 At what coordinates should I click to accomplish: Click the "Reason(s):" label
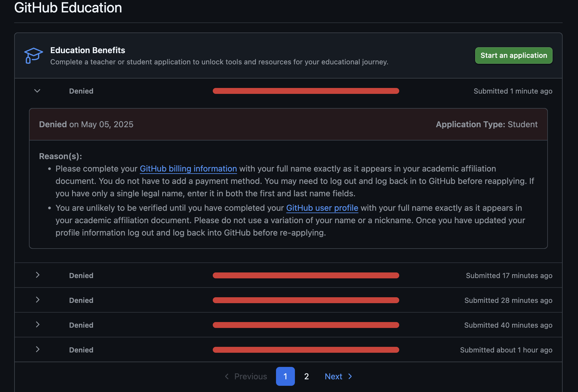click(x=60, y=156)
